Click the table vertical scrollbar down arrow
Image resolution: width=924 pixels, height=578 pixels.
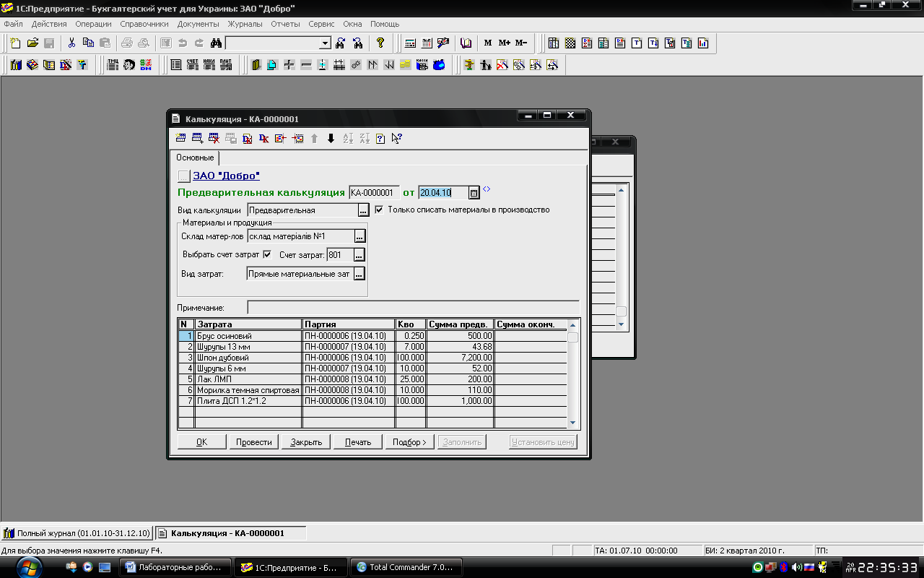click(x=573, y=423)
